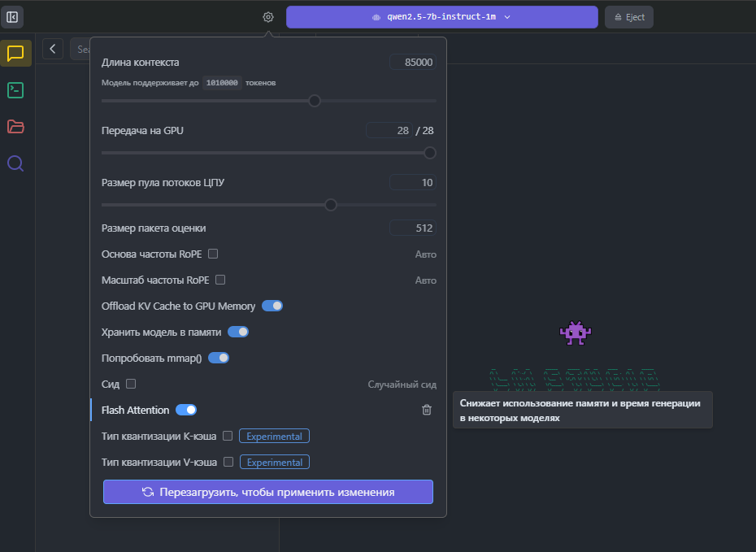756x552 pixels.
Task: Enable the Сид checkbox
Action: point(131,384)
